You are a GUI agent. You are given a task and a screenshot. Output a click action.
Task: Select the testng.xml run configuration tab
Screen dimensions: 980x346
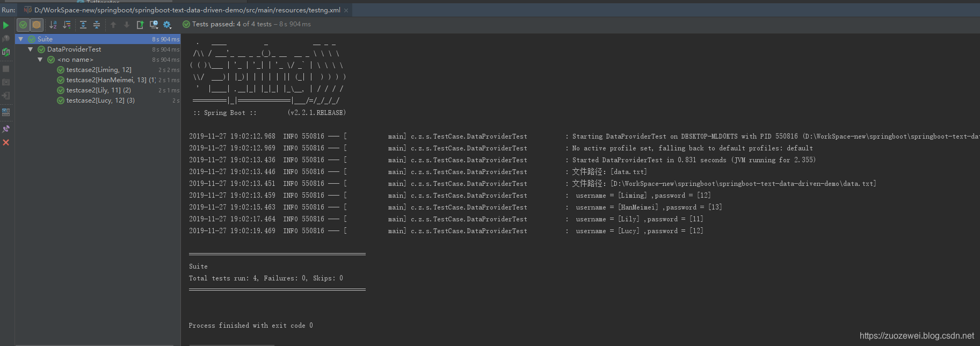click(x=186, y=10)
